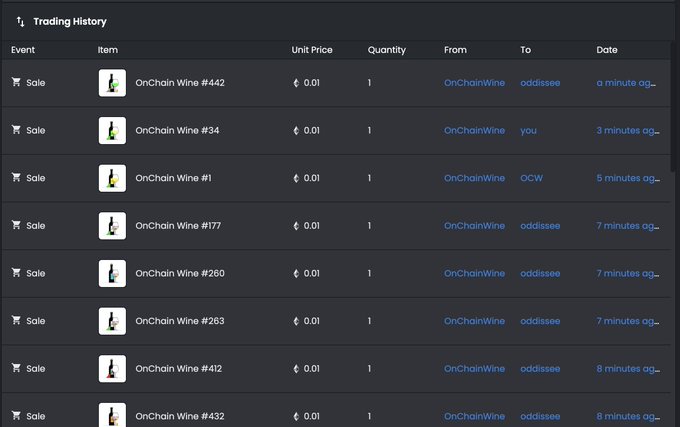Open OnChainWine seller link in #442 row
This screenshot has width=680, height=427.
pos(474,83)
